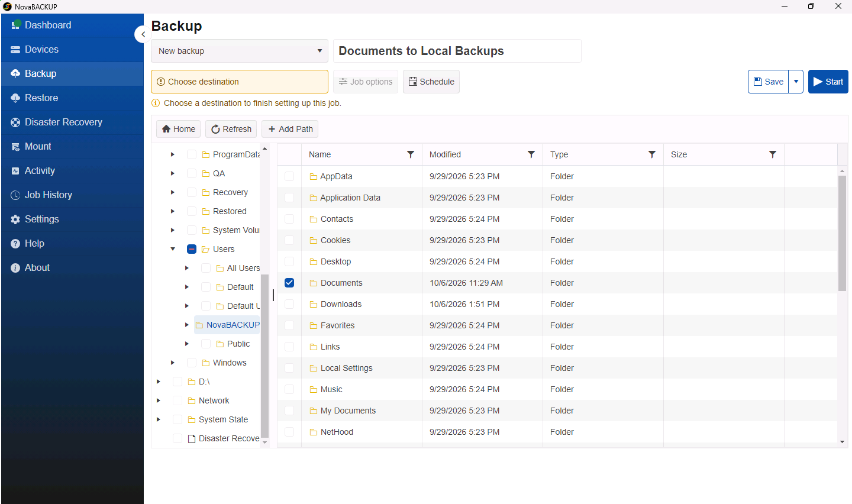Click the Name column filter icon
Image resolution: width=852 pixels, height=504 pixels.
411,154
